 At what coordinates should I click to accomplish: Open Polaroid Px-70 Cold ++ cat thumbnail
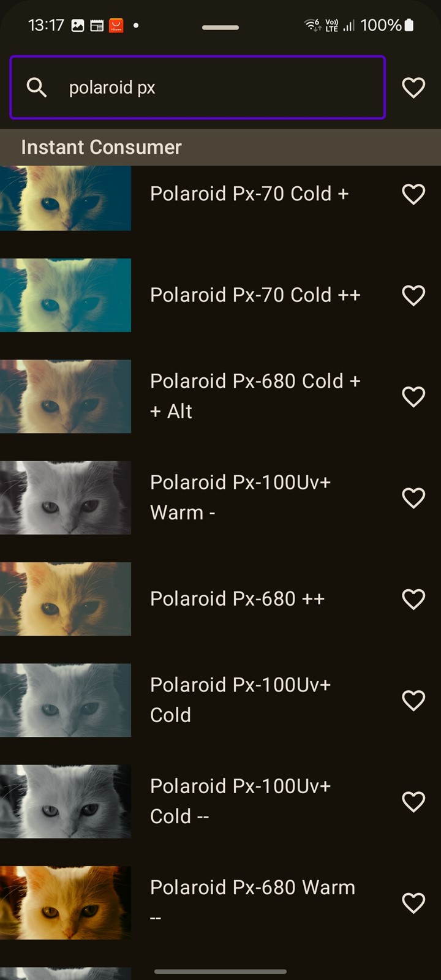click(66, 295)
